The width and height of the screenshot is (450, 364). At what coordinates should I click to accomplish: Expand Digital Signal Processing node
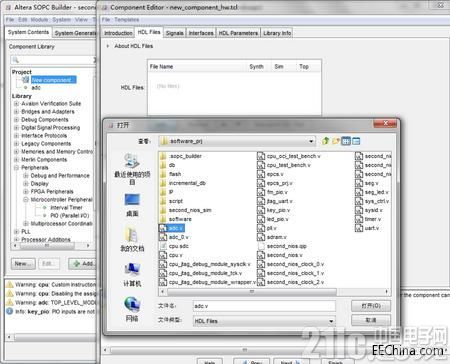click(x=16, y=128)
